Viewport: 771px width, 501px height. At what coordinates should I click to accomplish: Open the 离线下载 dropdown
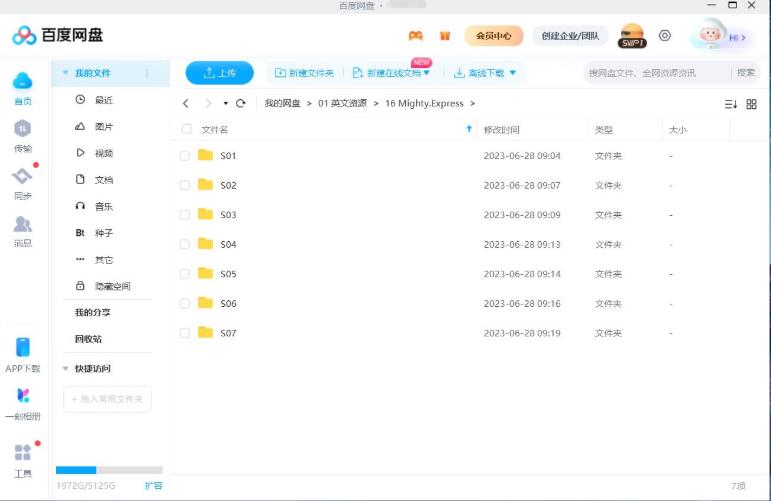(513, 73)
